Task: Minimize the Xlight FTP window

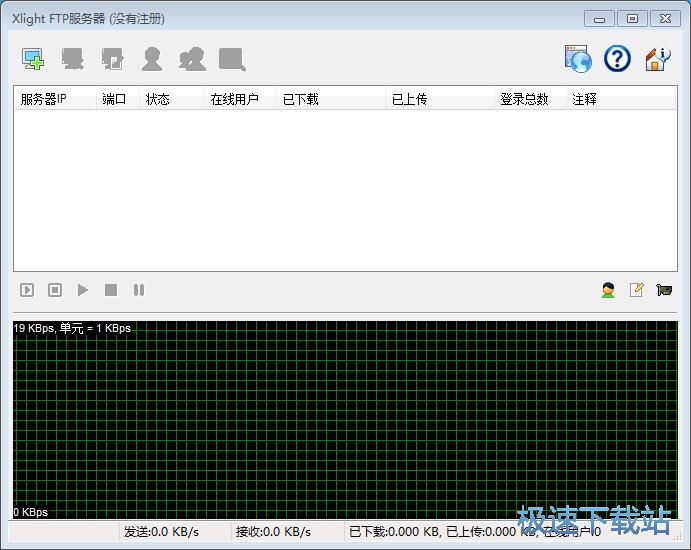Action: pos(599,19)
